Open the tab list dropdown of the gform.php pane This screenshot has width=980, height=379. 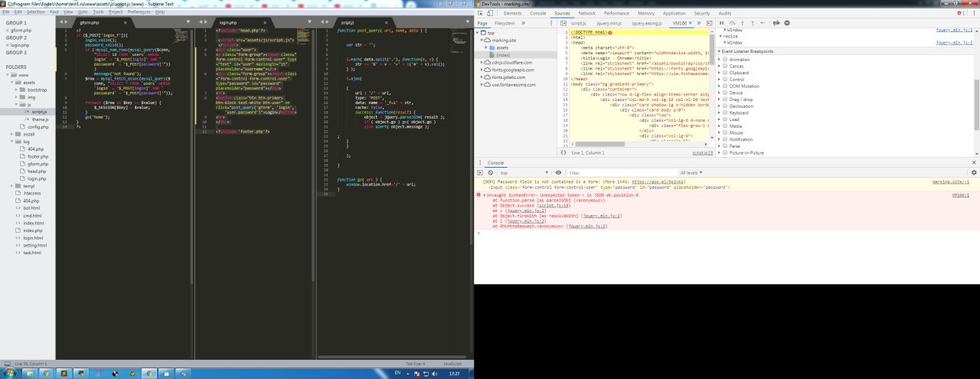(x=189, y=23)
